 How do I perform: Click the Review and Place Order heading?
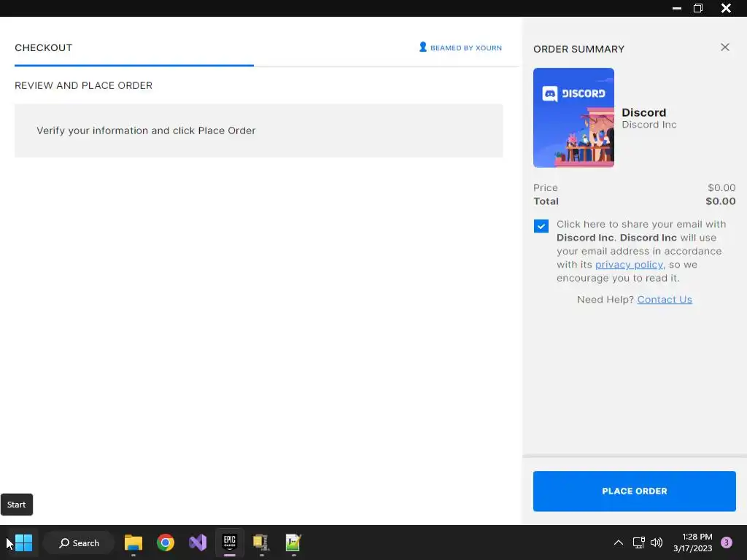tap(83, 85)
